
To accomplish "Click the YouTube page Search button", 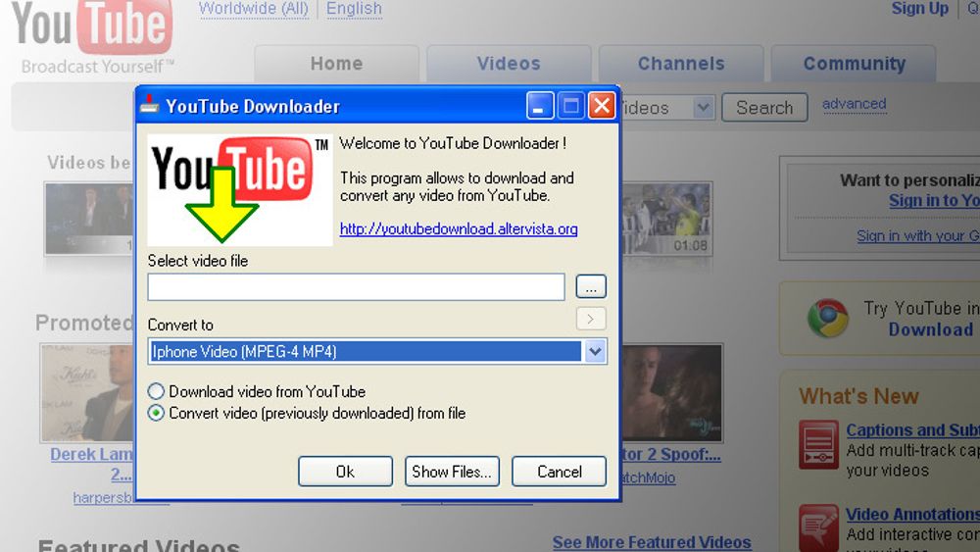I will [764, 108].
